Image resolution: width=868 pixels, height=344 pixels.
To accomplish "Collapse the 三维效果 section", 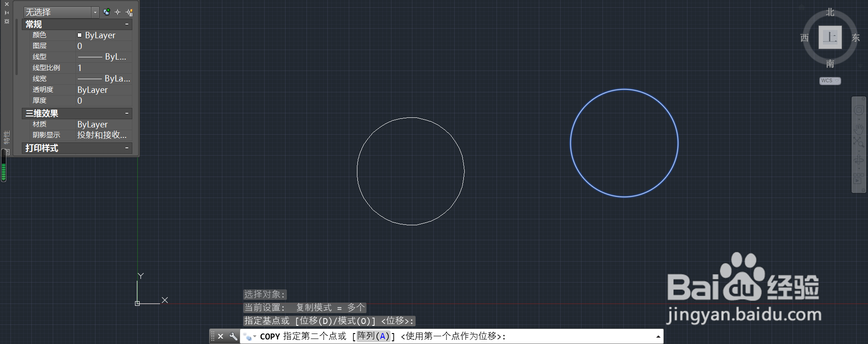I will point(127,113).
